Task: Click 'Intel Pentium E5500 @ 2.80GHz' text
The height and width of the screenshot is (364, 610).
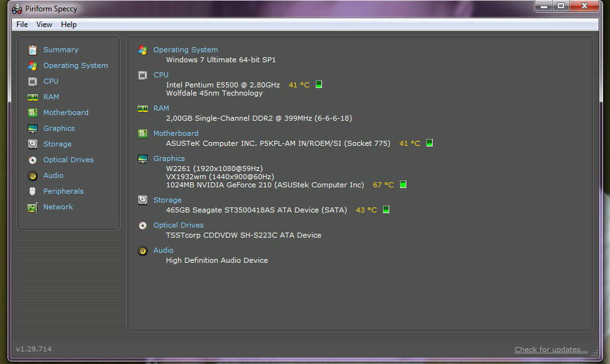Action: (x=223, y=85)
